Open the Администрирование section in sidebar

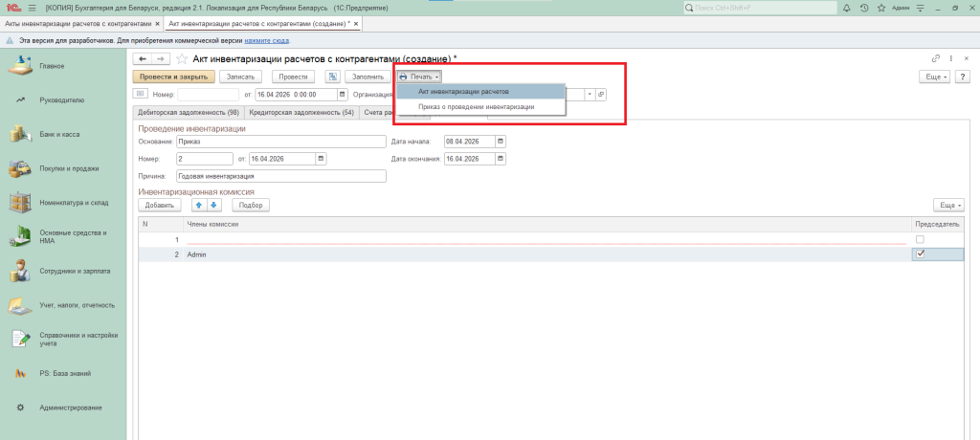coord(71,407)
